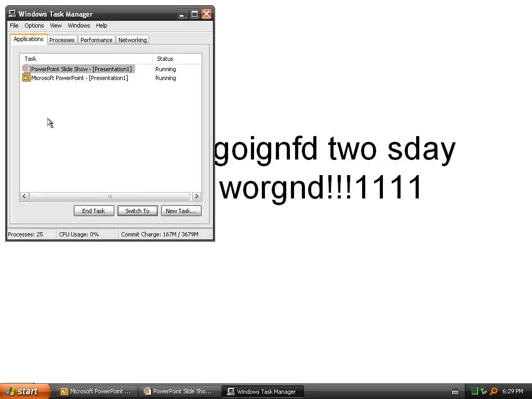Viewport: 532px width, 399px height.
Task: Open the Help menu
Action: 101,25
